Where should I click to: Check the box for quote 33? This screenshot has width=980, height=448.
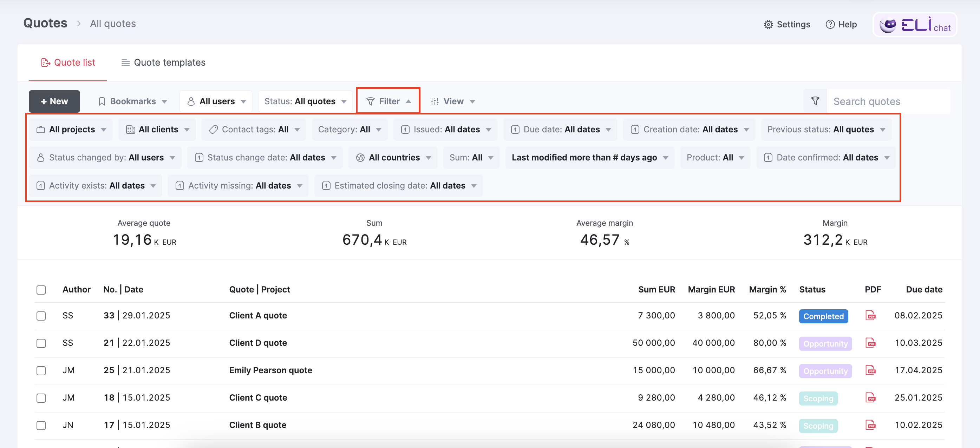point(41,316)
